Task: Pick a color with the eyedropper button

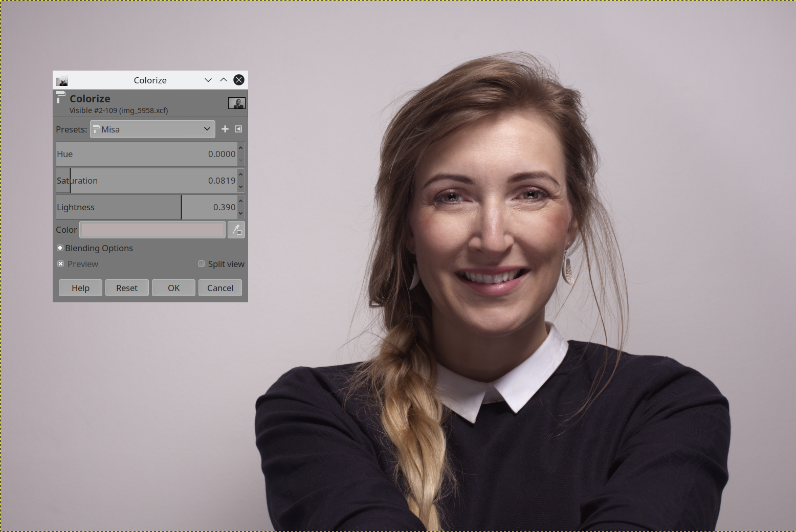Action: (x=236, y=230)
